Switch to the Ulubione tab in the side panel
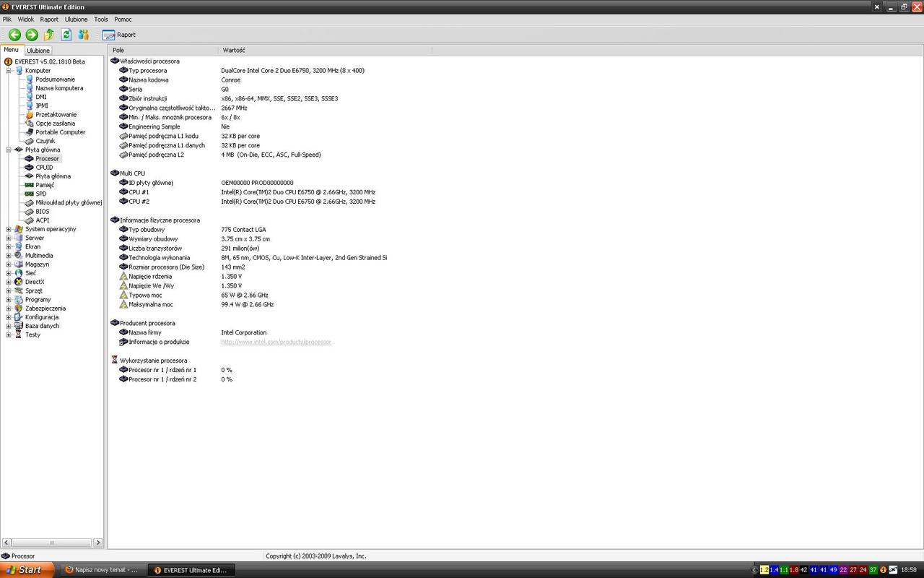This screenshot has width=924, height=578. click(x=38, y=51)
